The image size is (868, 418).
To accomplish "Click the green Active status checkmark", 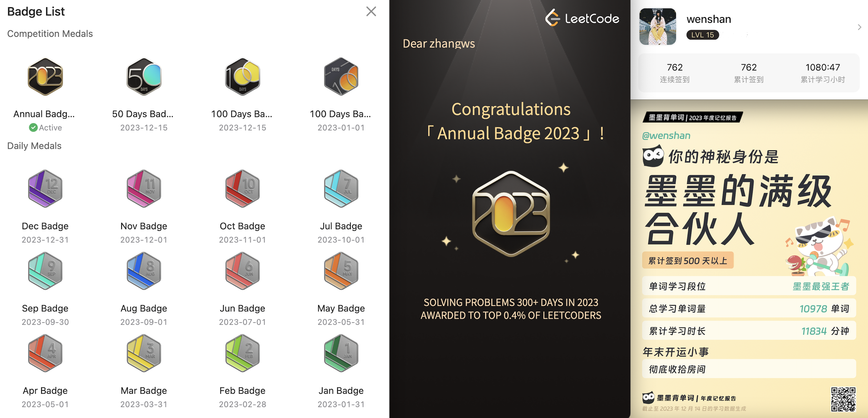I will [33, 127].
